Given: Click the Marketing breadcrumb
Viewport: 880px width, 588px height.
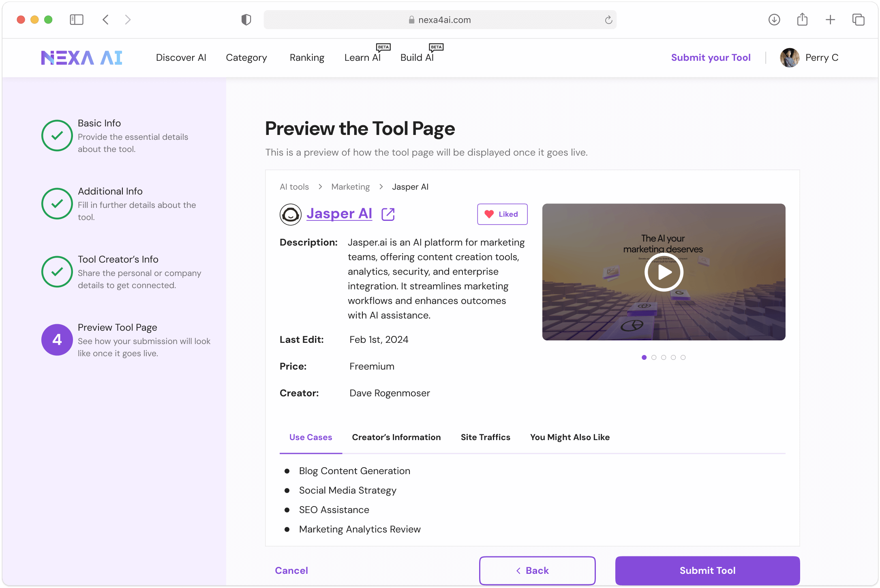Looking at the screenshot, I should pos(350,187).
